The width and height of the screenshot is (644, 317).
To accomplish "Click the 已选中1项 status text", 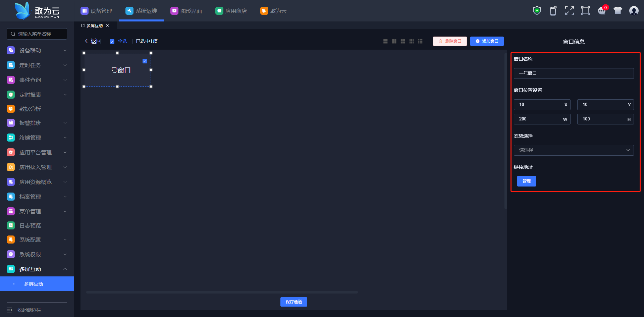I will (147, 41).
